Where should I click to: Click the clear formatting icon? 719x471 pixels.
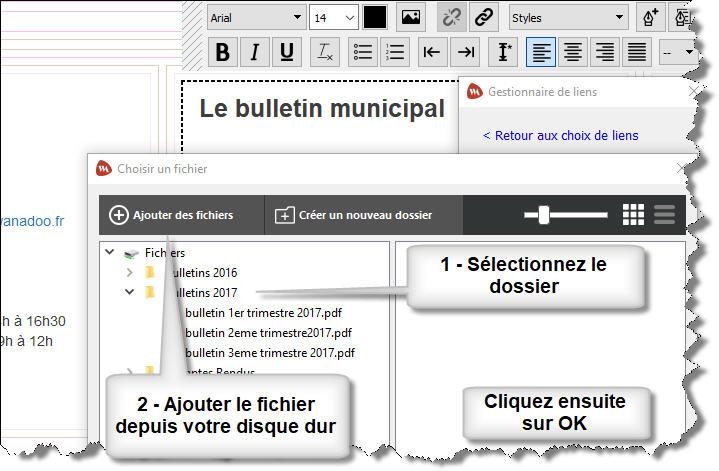[x=324, y=52]
